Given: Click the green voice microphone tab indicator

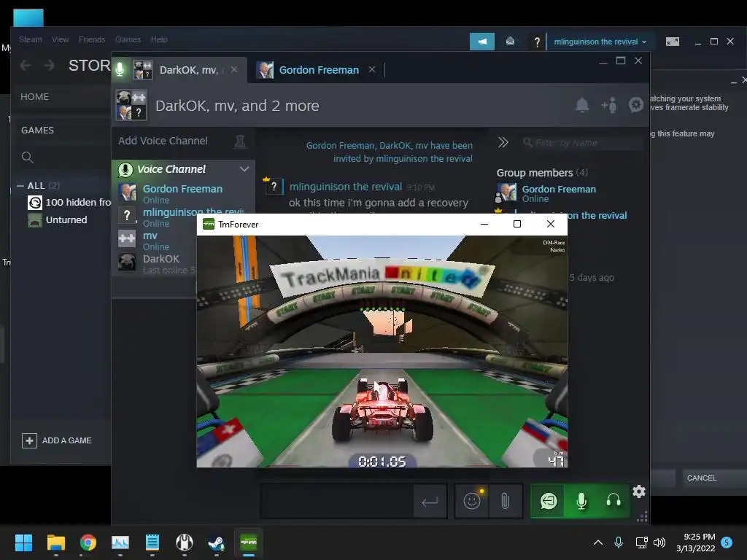Looking at the screenshot, I should coord(120,69).
